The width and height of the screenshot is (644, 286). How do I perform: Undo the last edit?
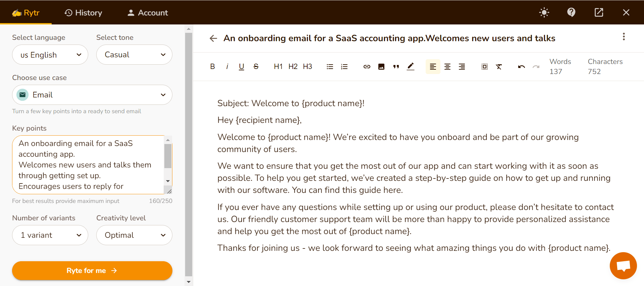point(521,67)
